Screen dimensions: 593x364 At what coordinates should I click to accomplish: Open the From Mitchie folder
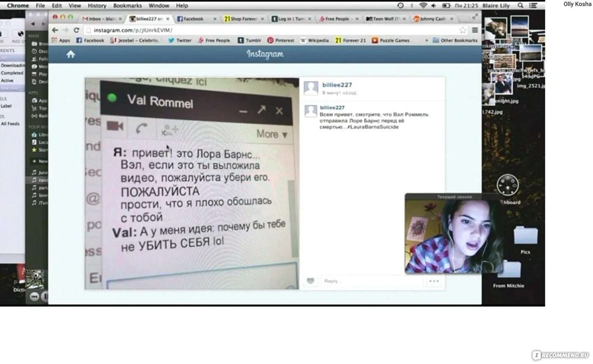point(509,274)
